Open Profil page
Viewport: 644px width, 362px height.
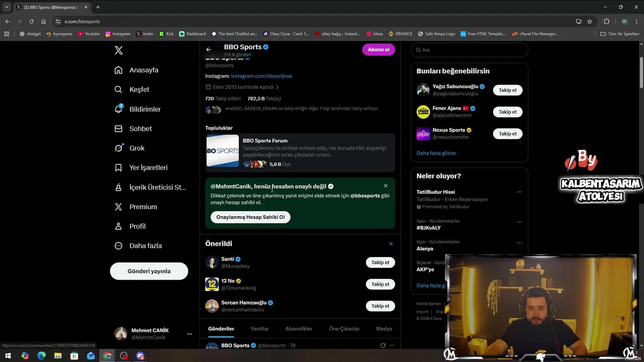pos(130,226)
